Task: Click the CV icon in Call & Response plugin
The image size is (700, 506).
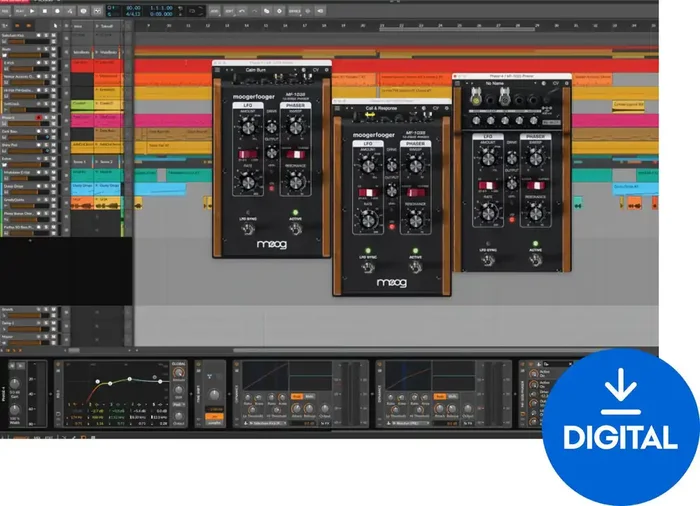Action: (x=436, y=108)
